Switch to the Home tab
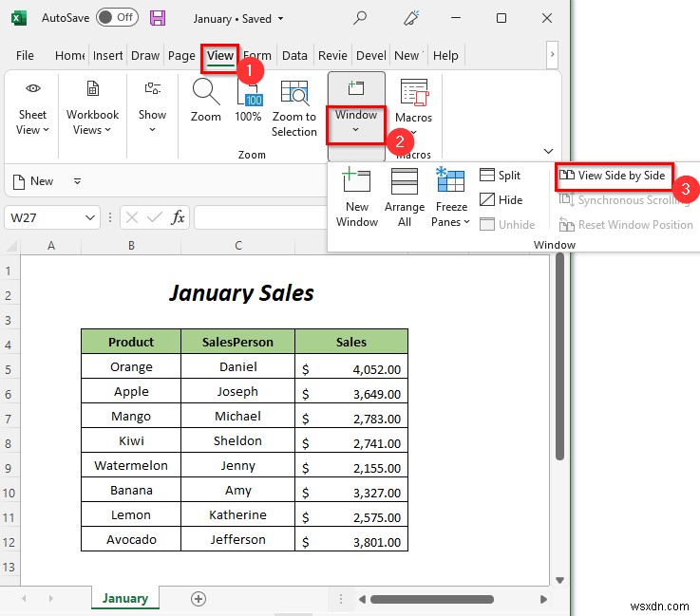Screen dimensions: 700x616 [x=69, y=55]
